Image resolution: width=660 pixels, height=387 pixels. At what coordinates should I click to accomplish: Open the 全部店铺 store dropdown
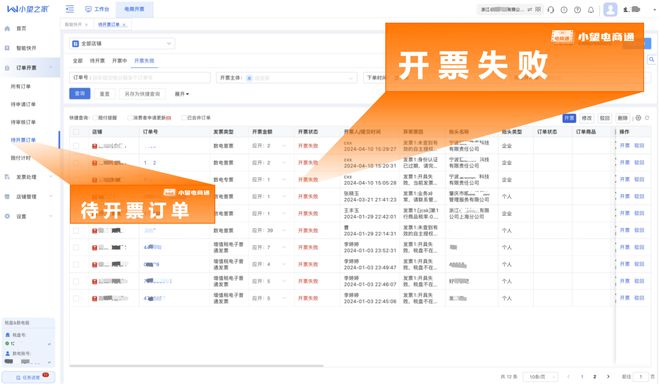(x=122, y=43)
